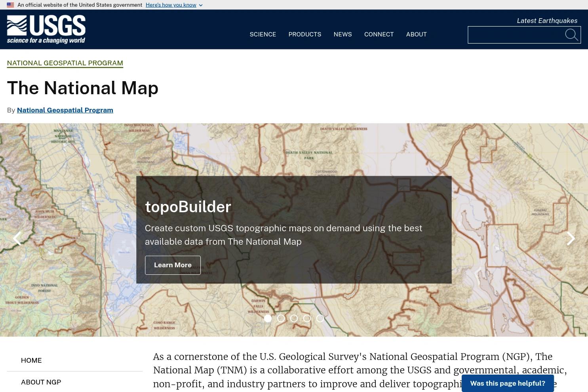Image resolution: width=588 pixels, height=392 pixels.
Task: Advance to the next carousel slide
Action: pos(571,238)
